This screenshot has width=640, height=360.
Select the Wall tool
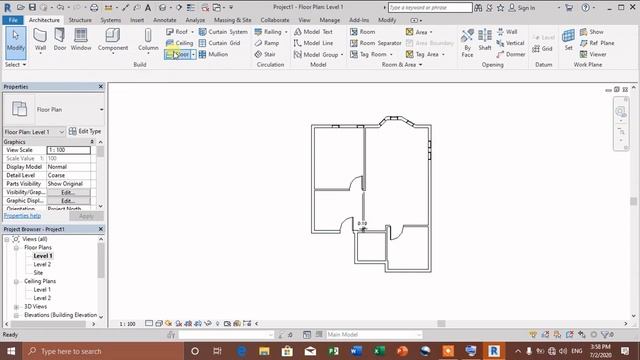click(40, 40)
